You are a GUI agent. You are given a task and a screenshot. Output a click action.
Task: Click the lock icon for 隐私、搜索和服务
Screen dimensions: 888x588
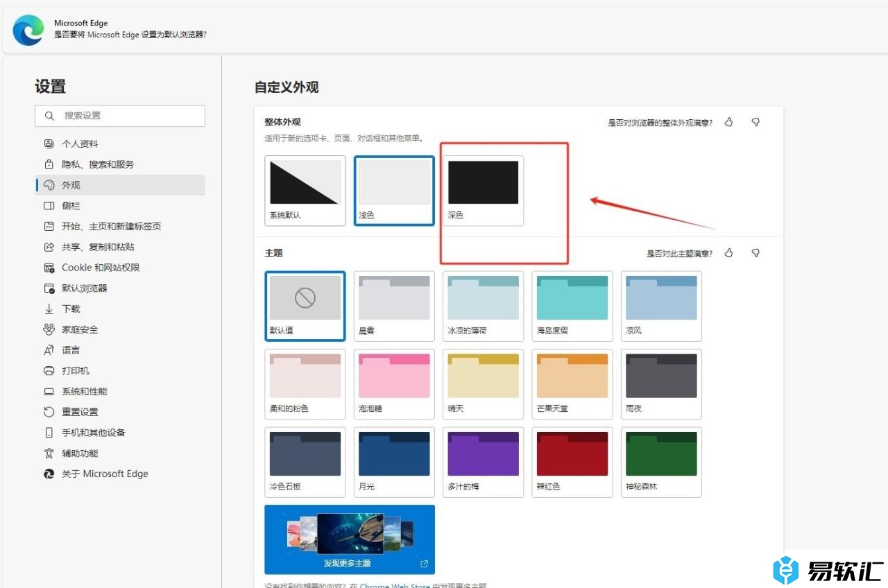(49, 164)
